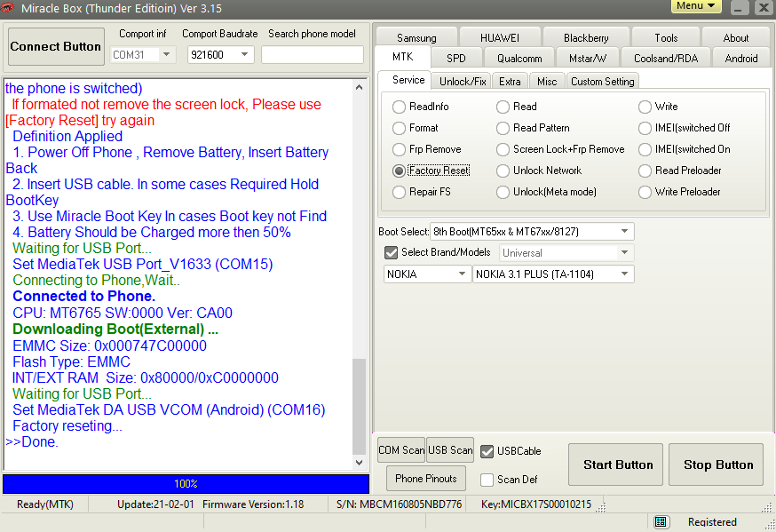Select the Frp Remove radio option

click(399, 149)
